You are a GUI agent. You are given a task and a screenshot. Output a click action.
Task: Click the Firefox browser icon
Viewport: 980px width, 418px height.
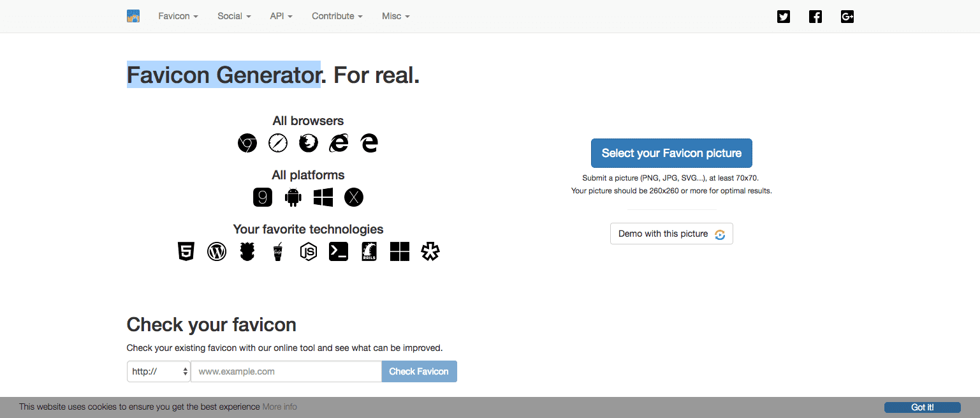click(x=309, y=143)
